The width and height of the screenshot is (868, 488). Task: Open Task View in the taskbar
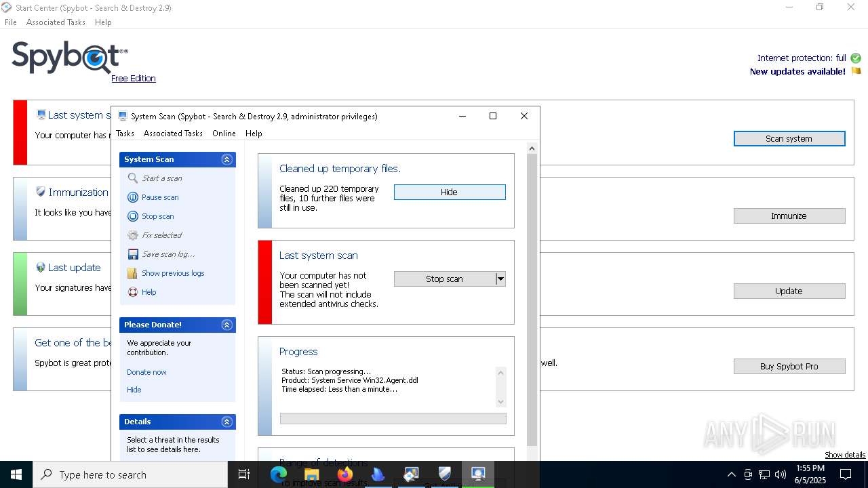point(244,474)
